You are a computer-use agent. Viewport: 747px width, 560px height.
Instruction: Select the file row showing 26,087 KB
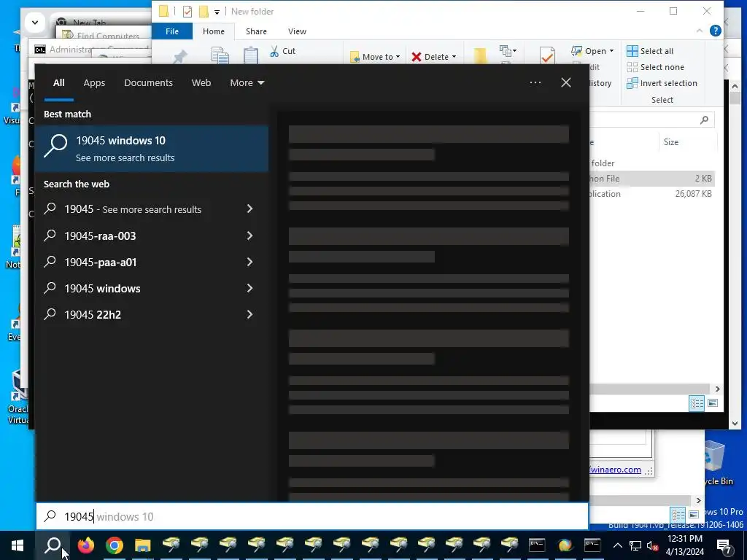pos(651,194)
